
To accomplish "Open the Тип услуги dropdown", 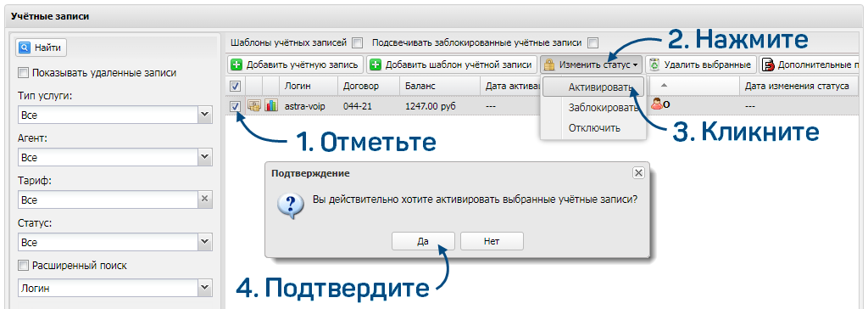I will coord(205,115).
